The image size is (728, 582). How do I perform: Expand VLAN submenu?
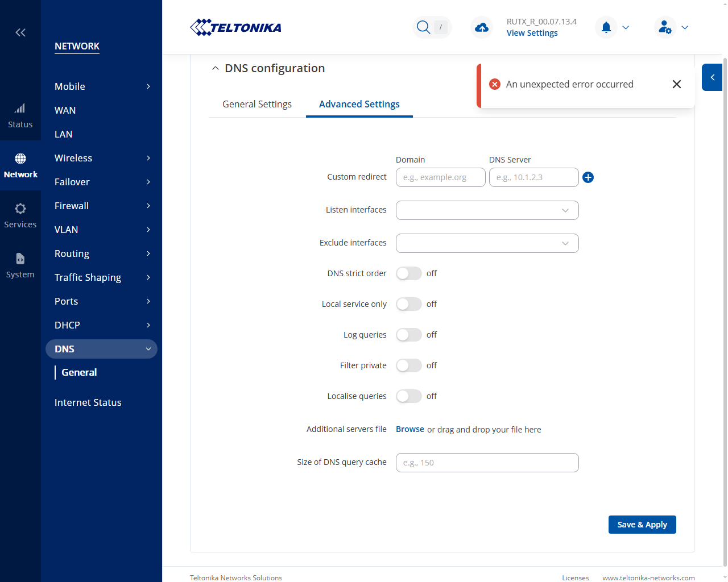point(148,230)
